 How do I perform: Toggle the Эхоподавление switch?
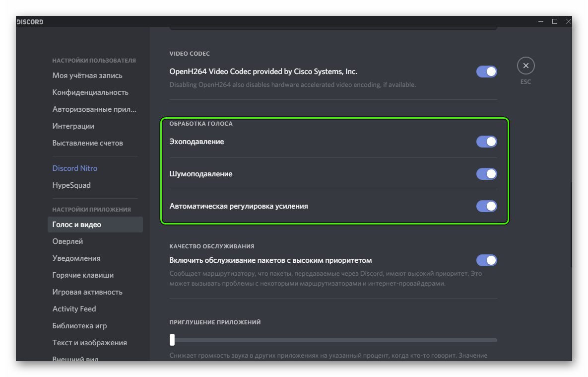(x=486, y=142)
